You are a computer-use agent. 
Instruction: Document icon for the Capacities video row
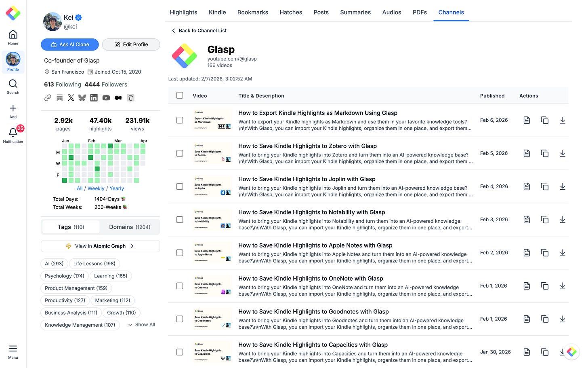[x=527, y=352]
